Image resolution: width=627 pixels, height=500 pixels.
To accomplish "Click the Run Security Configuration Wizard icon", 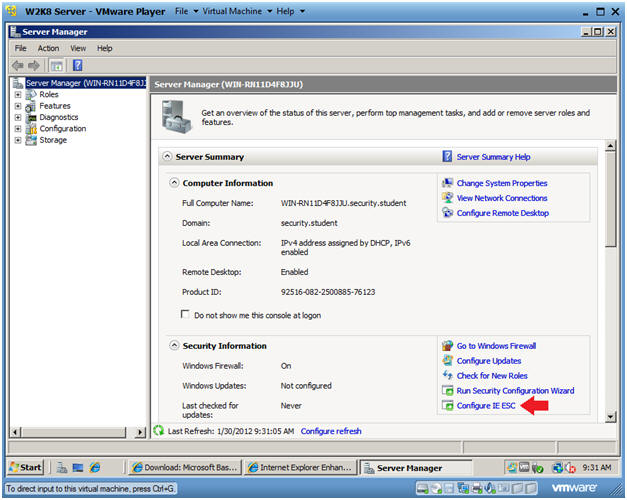I will [x=447, y=390].
